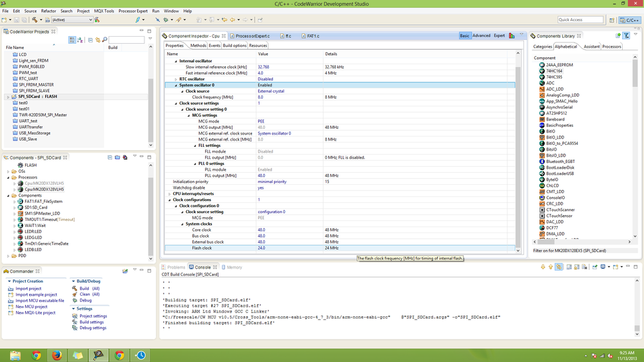Screen dimensions: 644x362
Task: Click add component icon in Components Library
Action: [x=618, y=35]
